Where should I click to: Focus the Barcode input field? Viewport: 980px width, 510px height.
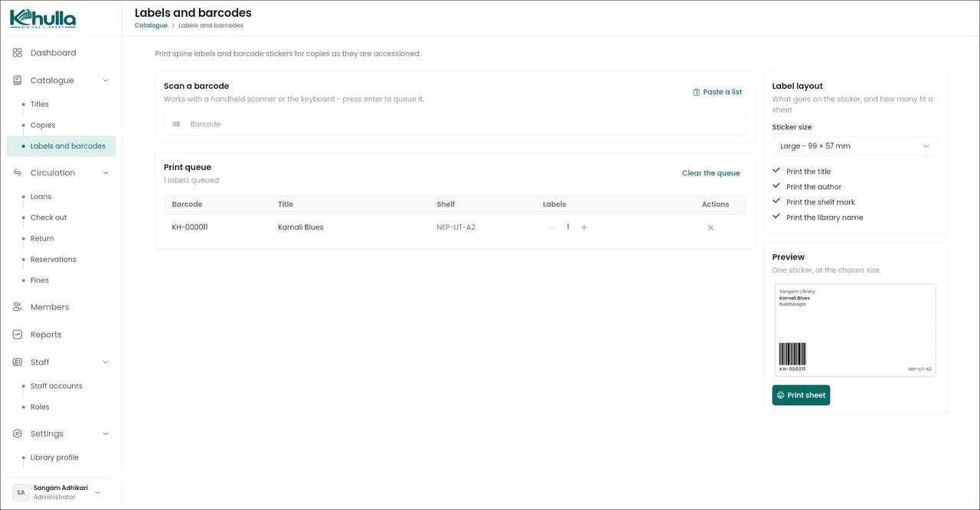(x=455, y=124)
